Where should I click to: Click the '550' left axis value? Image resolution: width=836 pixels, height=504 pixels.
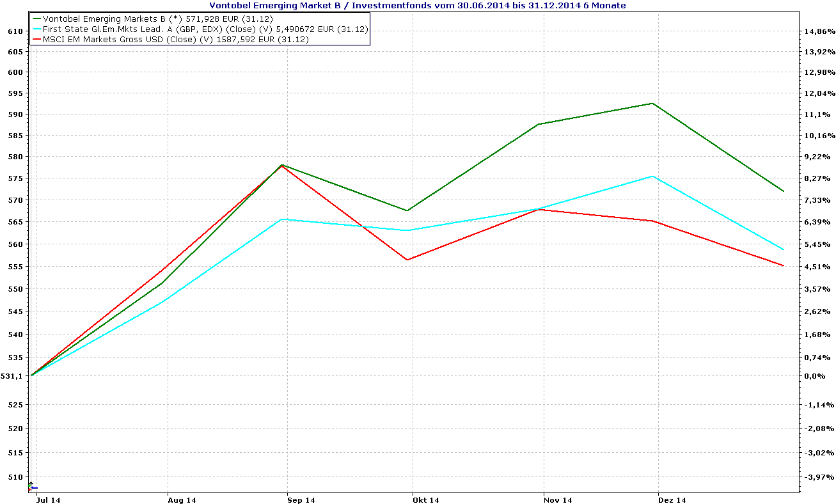point(16,289)
